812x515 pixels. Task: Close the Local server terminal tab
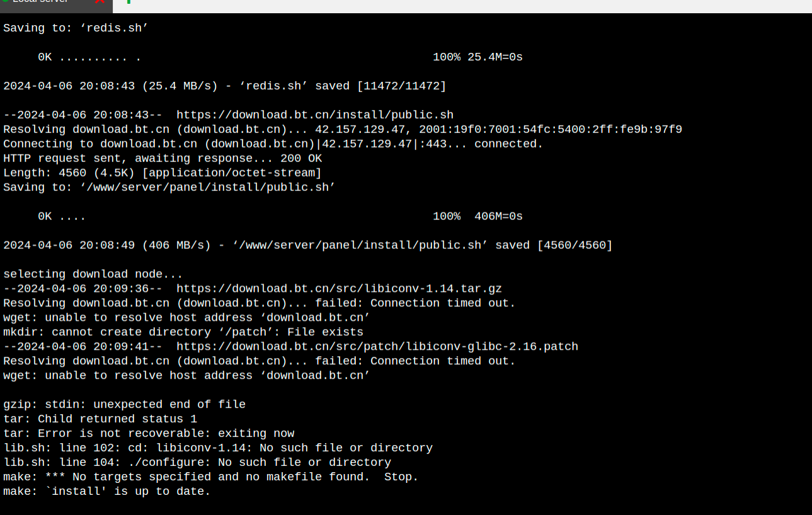pos(99,2)
